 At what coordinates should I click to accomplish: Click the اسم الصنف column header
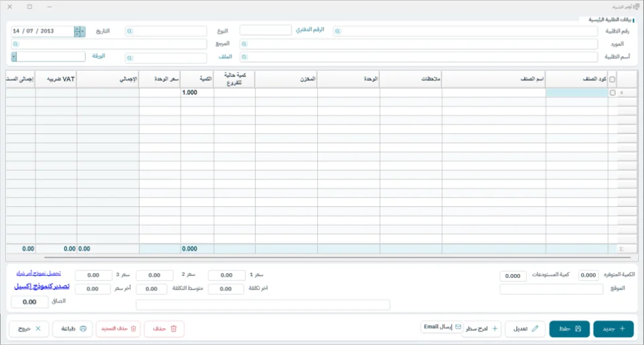click(494, 79)
